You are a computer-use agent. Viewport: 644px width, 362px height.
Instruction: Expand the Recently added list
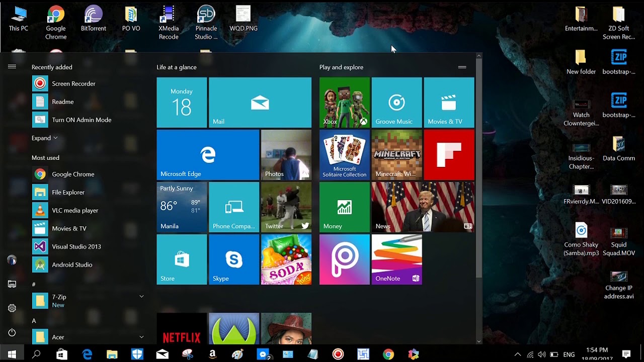(44, 138)
